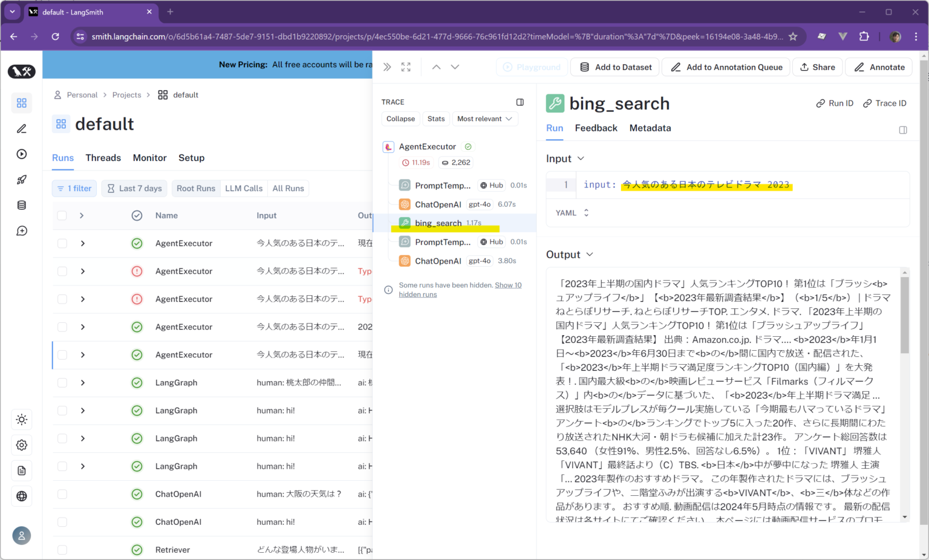Image resolution: width=929 pixels, height=560 pixels.
Task: Collapse the Input section chevron
Action: [x=580, y=158]
